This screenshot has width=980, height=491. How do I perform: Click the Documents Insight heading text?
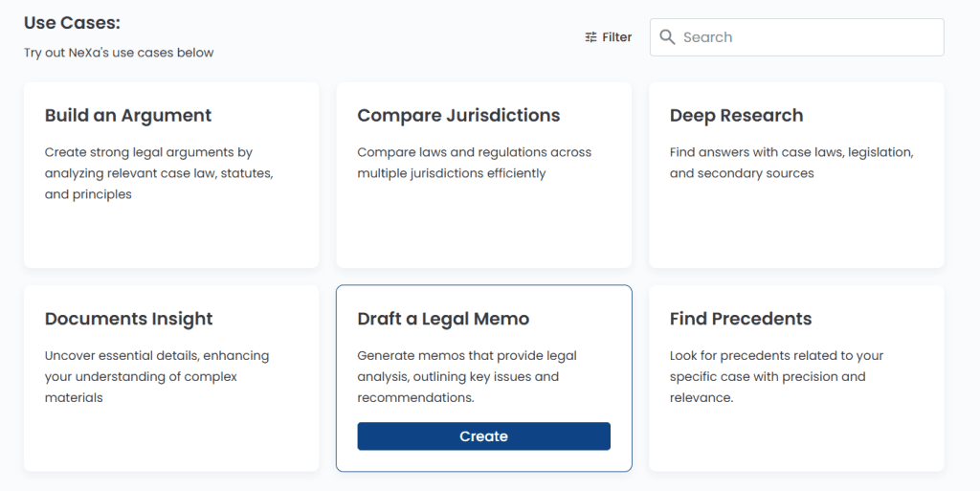[129, 319]
